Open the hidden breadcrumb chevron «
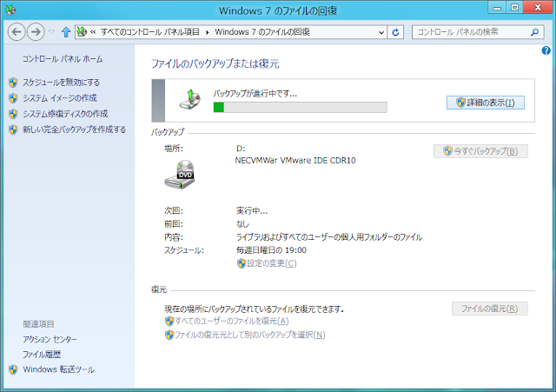The width and height of the screenshot is (556, 392). tap(93, 32)
